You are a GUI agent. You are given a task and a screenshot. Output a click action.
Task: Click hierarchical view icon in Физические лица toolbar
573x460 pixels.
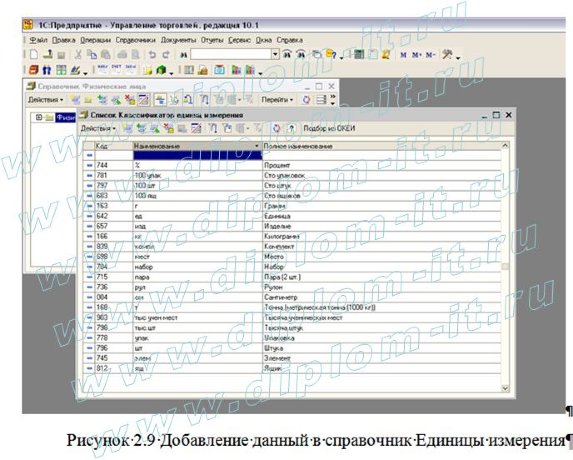[x=160, y=99]
